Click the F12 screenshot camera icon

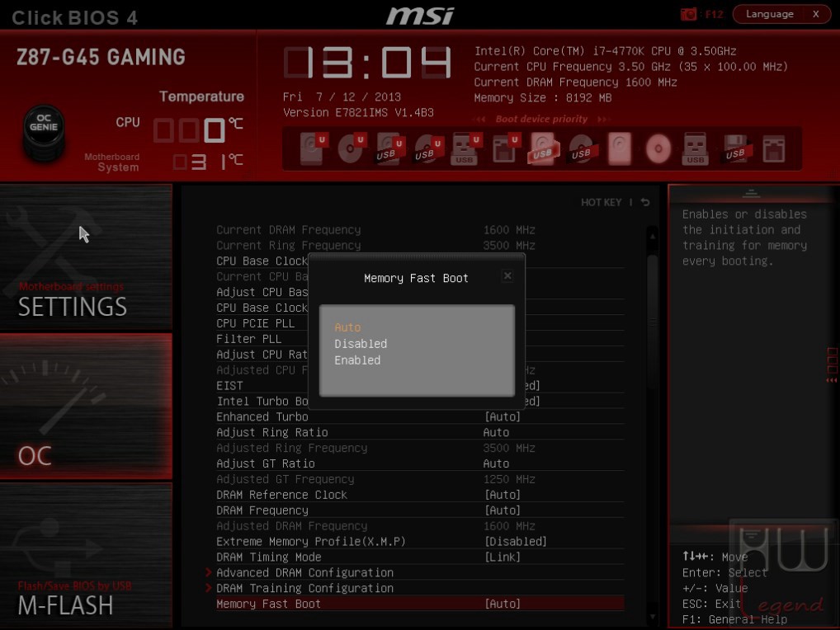click(688, 15)
